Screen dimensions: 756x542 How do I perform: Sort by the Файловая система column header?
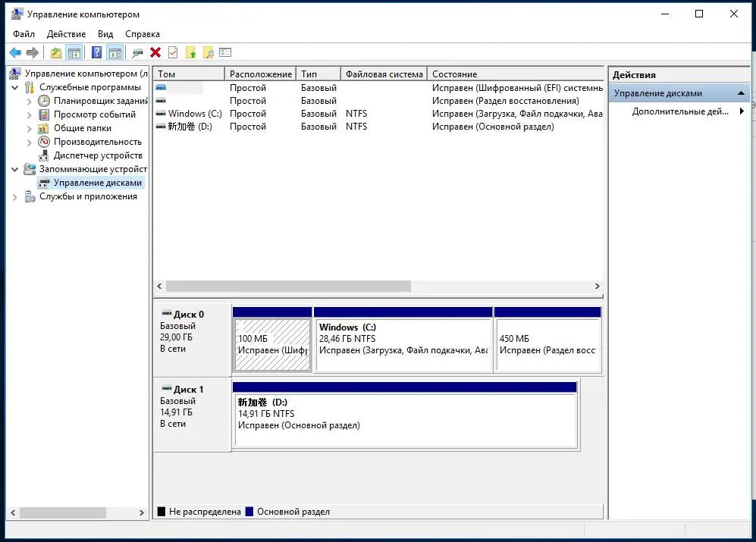(x=385, y=74)
